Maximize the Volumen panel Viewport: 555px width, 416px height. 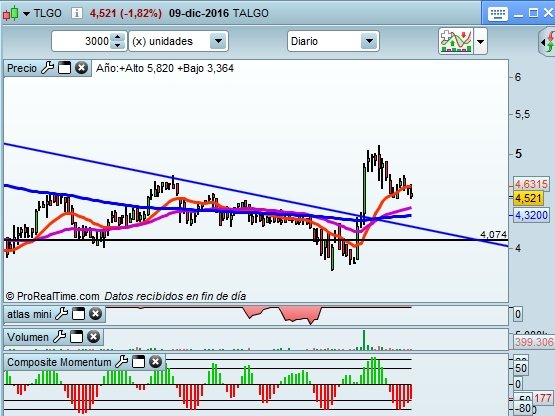(x=76, y=337)
